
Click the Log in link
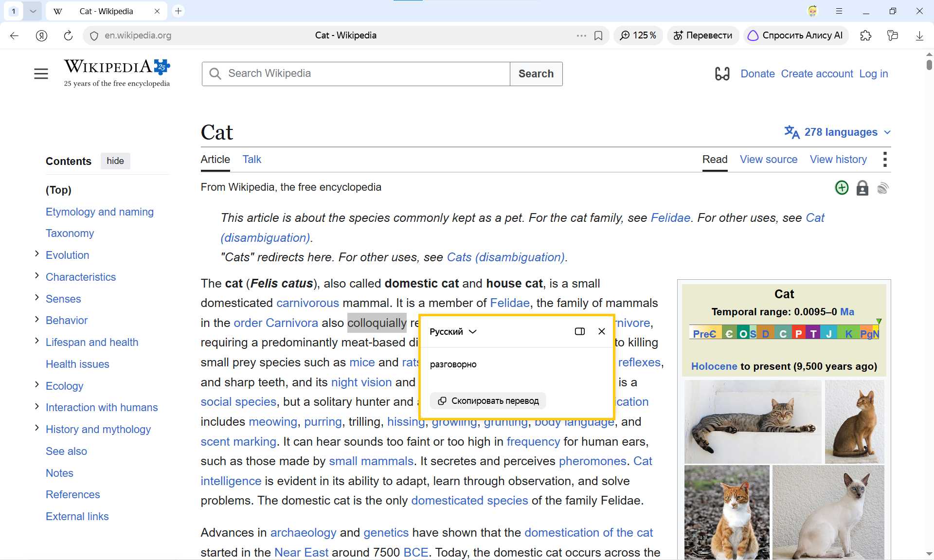(x=873, y=73)
